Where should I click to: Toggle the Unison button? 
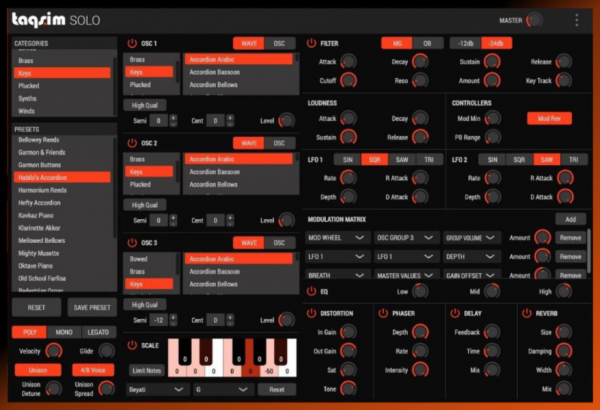point(38,370)
